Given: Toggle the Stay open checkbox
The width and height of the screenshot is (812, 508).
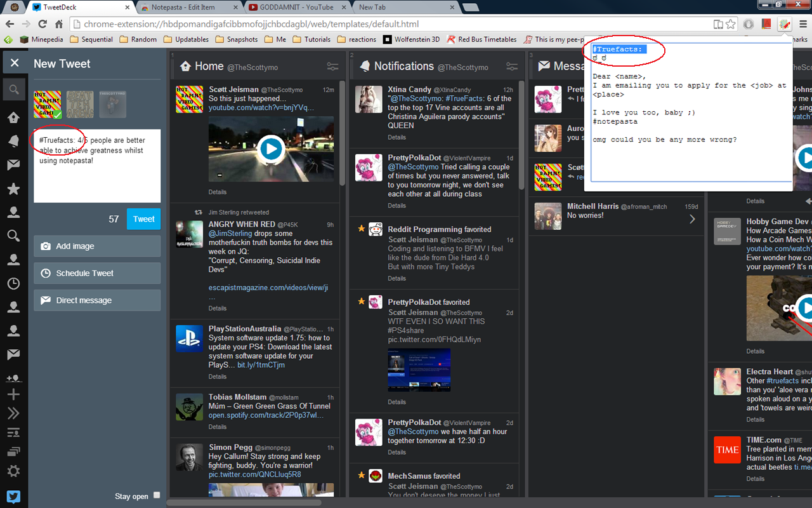Looking at the screenshot, I should pos(157,495).
